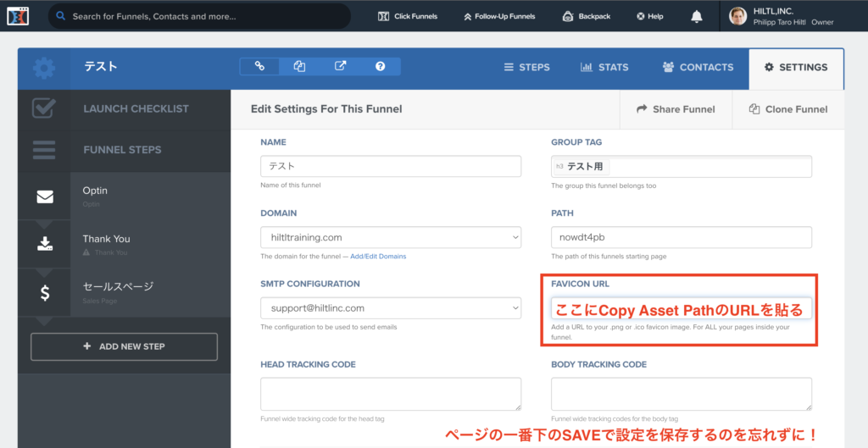The height and width of the screenshot is (448, 868).
Task: Select the SETTINGS tab
Action: [x=796, y=68]
